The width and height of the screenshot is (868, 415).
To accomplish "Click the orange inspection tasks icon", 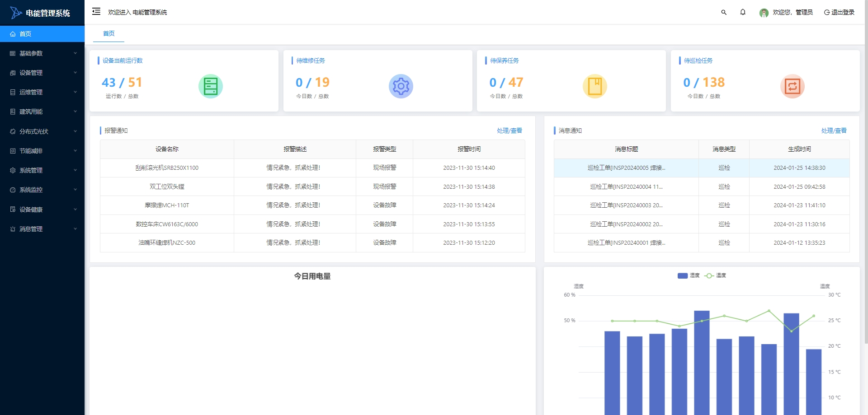I will pos(793,86).
